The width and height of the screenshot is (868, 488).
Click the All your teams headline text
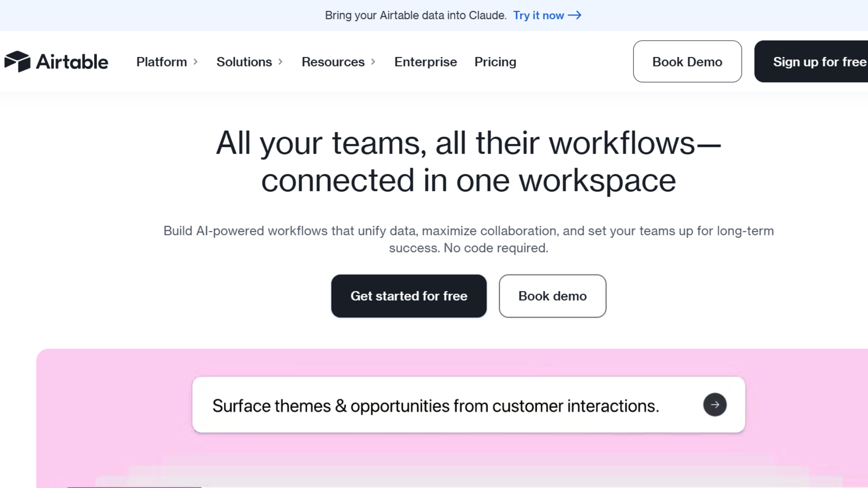click(x=468, y=161)
